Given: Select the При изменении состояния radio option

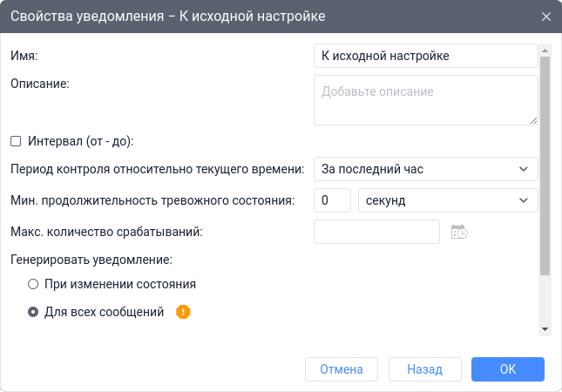Looking at the screenshot, I should (33, 284).
